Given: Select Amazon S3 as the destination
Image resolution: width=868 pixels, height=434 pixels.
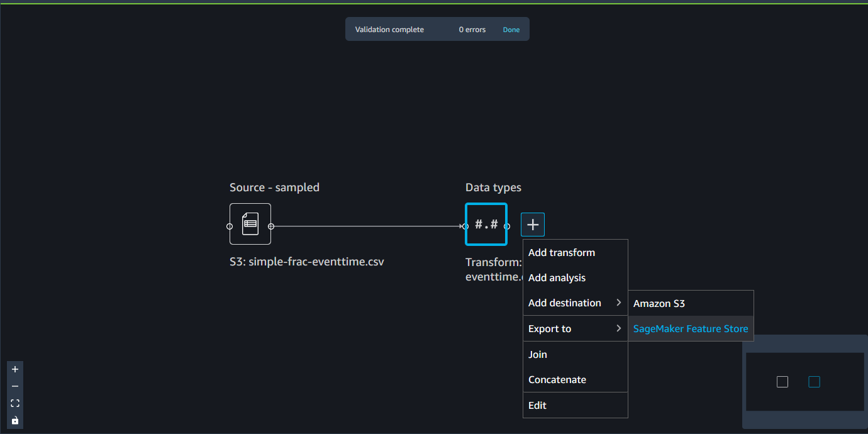Looking at the screenshot, I should [x=659, y=303].
